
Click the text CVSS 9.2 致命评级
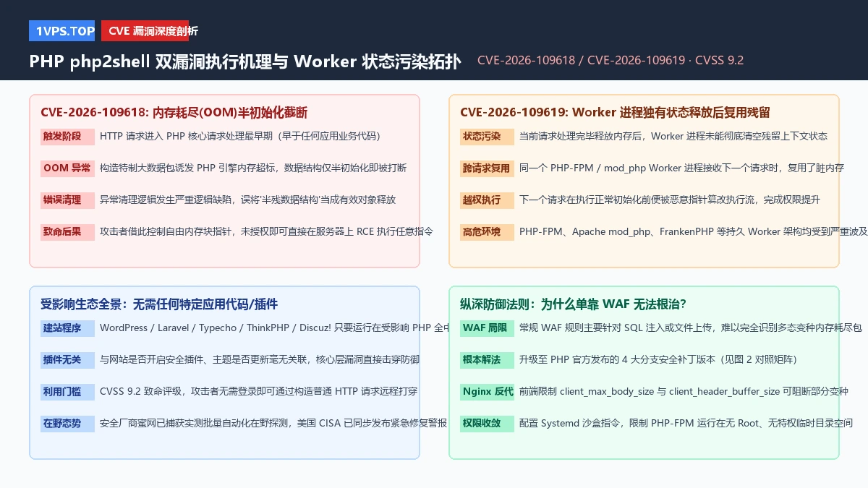tap(142, 391)
